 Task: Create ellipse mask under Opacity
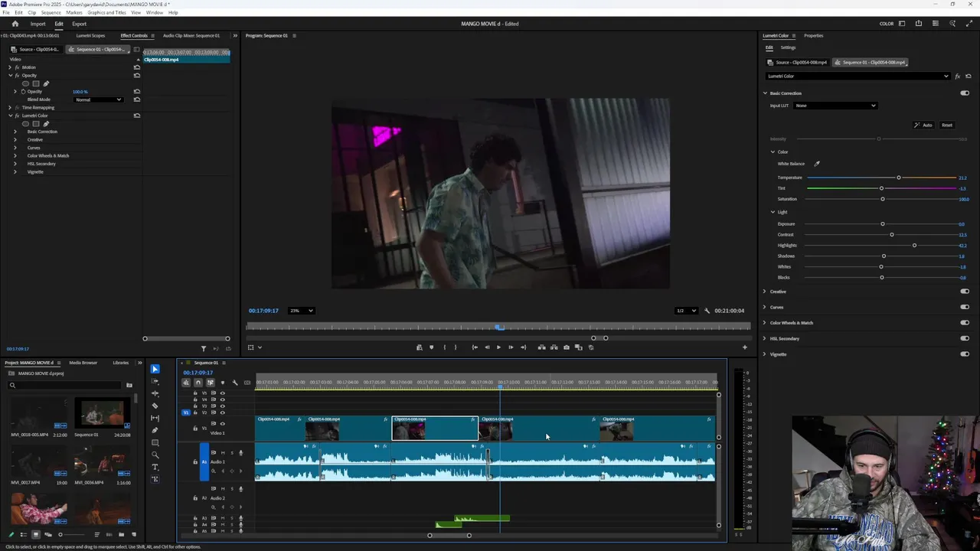click(25, 83)
